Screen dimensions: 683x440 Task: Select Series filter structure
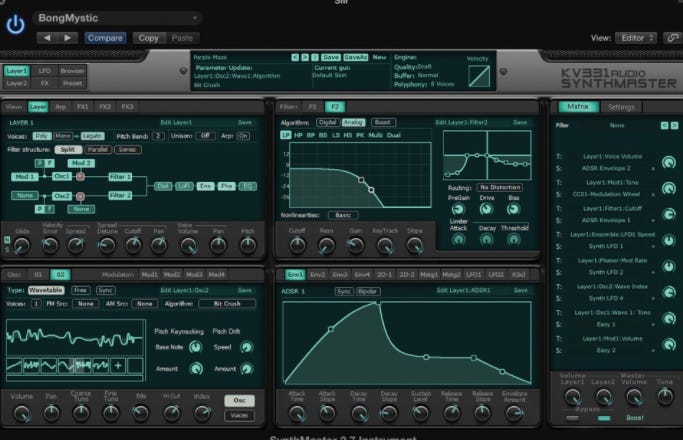127,149
